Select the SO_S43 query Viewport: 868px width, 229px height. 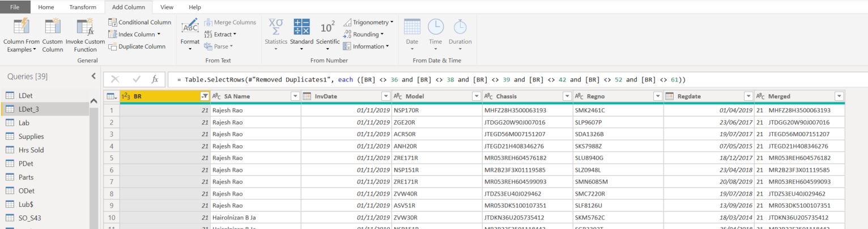click(x=45, y=218)
